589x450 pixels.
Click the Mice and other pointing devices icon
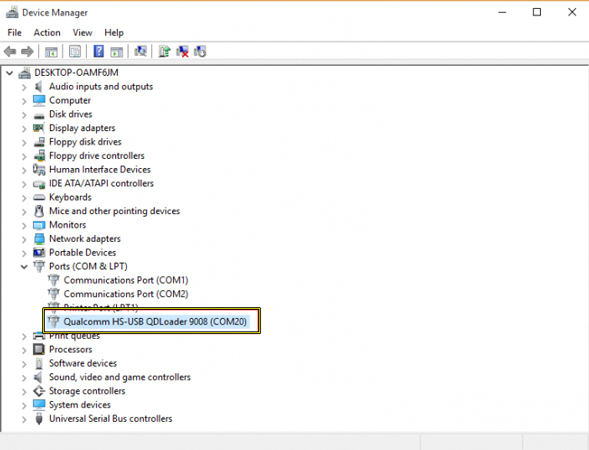pyautogui.click(x=39, y=211)
